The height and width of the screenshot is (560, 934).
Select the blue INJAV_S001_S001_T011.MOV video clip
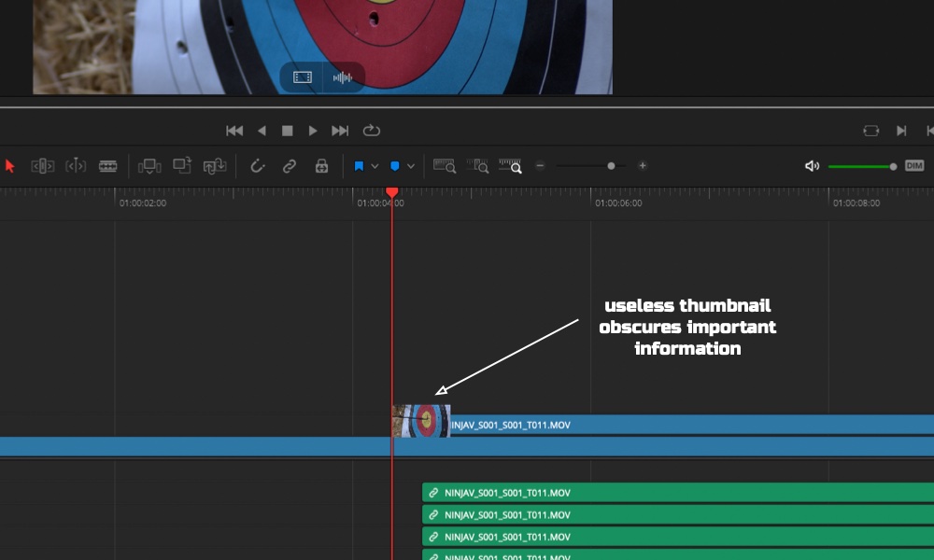point(692,425)
